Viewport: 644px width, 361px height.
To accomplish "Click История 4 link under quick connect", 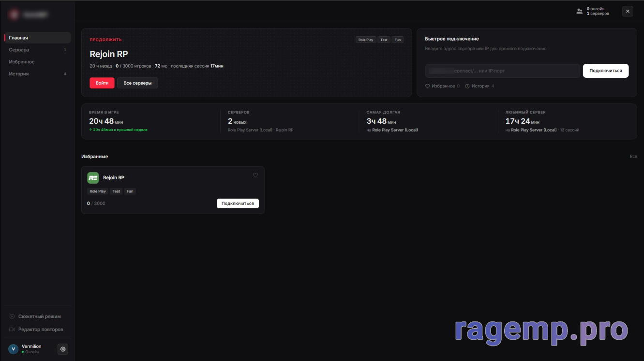I will (x=479, y=86).
